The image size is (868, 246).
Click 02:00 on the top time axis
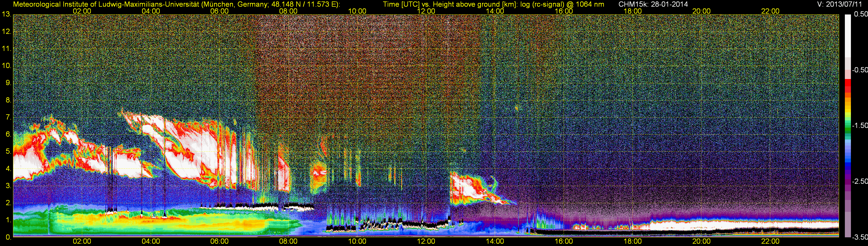82,11
